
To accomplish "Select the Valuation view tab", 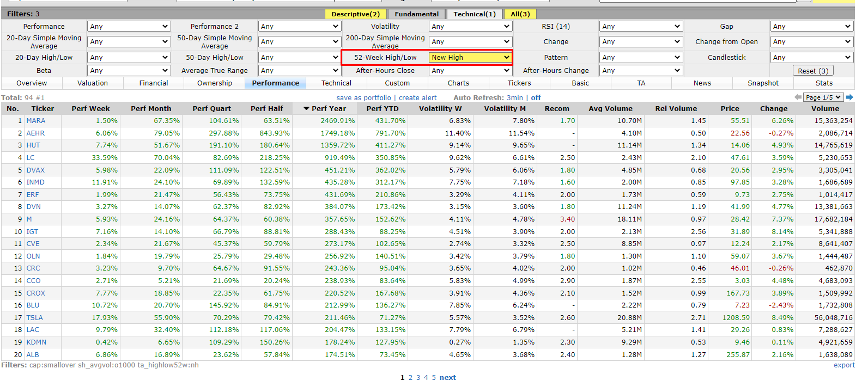I will click(93, 83).
